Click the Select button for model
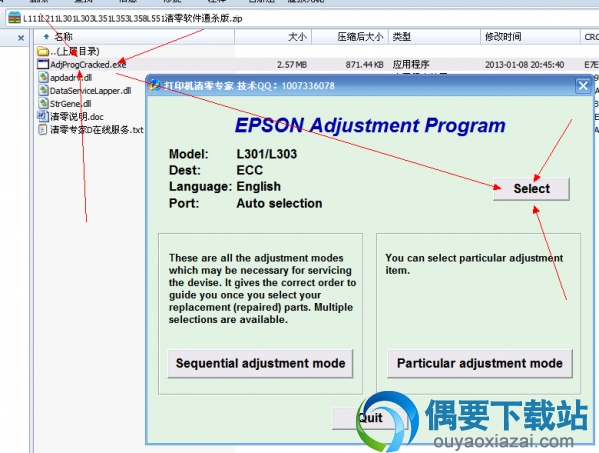Screen dimensions: 599x453 click(x=531, y=189)
